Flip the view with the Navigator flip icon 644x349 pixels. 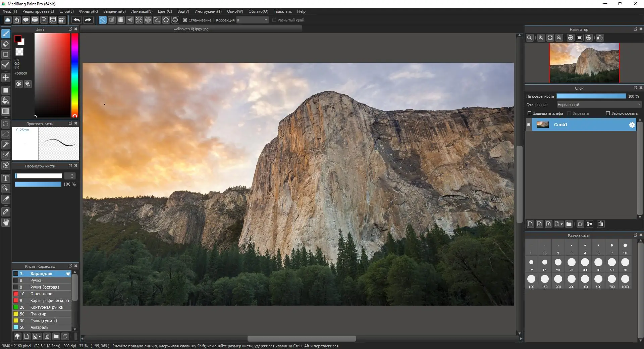click(600, 38)
